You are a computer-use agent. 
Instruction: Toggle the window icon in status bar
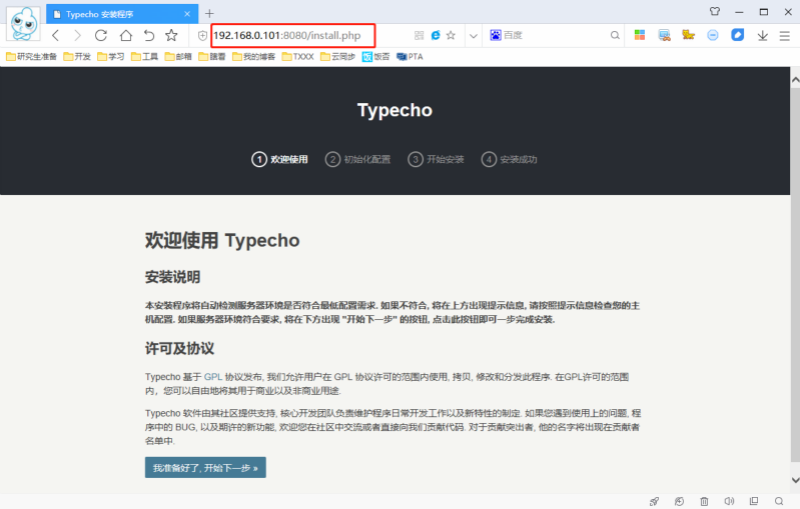(x=754, y=501)
